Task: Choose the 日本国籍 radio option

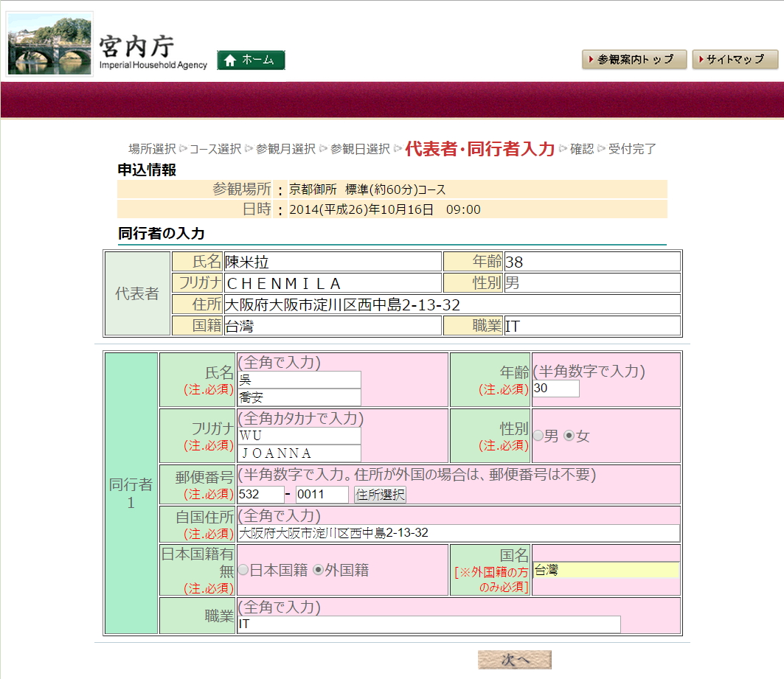Action: (243, 570)
